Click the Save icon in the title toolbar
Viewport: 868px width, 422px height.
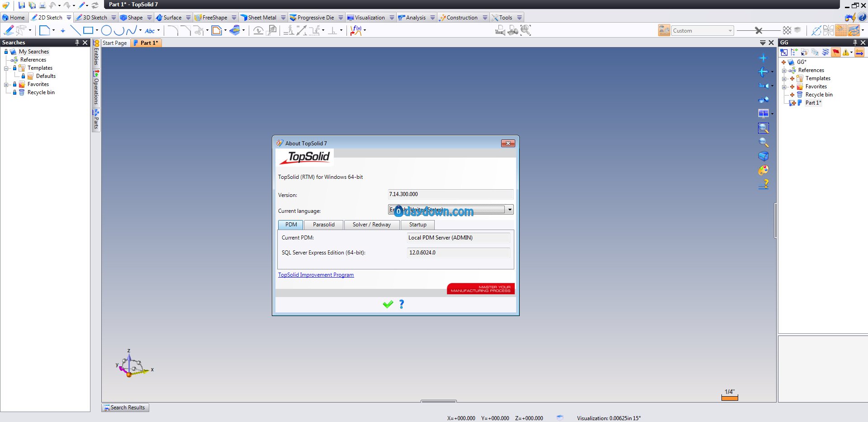(x=21, y=5)
